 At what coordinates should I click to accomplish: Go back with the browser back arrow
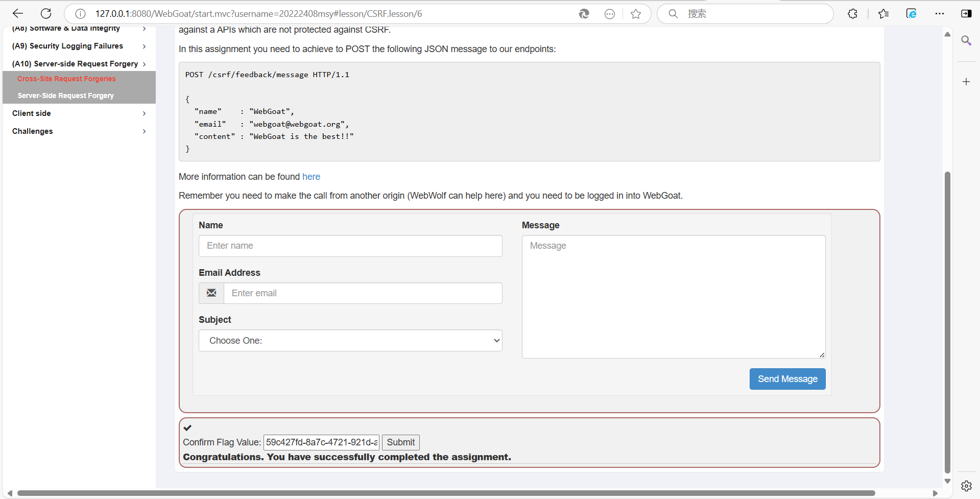click(x=18, y=14)
